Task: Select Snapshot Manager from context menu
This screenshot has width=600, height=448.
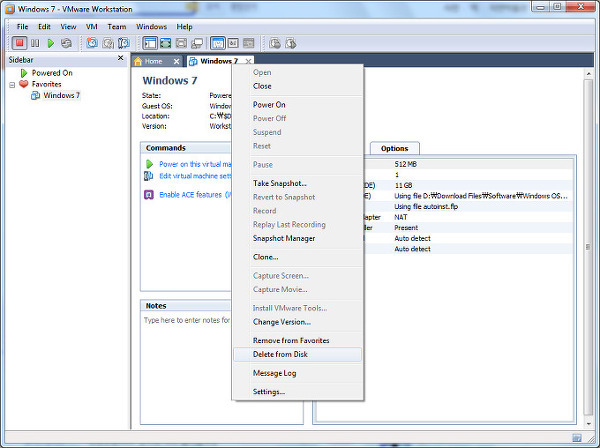Action: click(x=298, y=238)
